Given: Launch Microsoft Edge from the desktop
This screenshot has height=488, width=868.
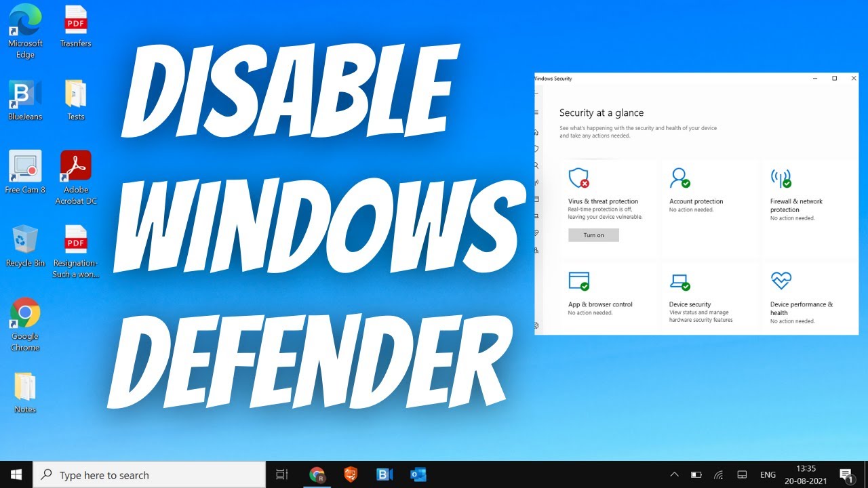Looking at the screenshot, I should (x=25, y=31).
